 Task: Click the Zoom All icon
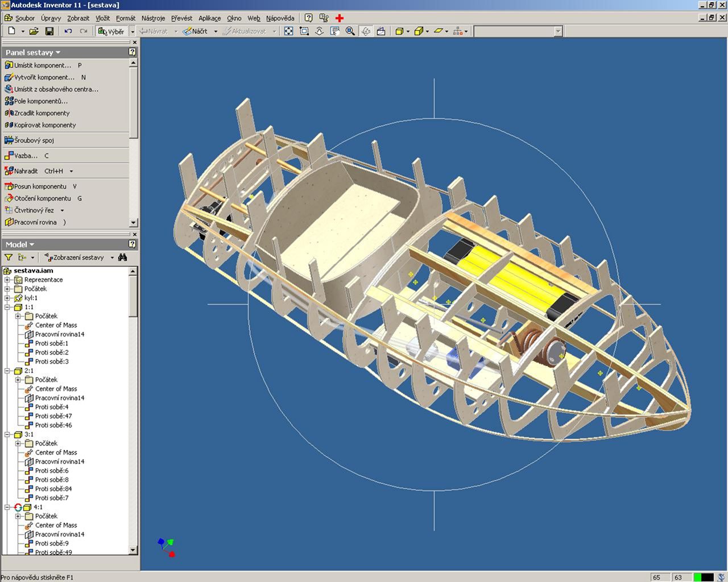pyautogui.click(x=289, y=31)
